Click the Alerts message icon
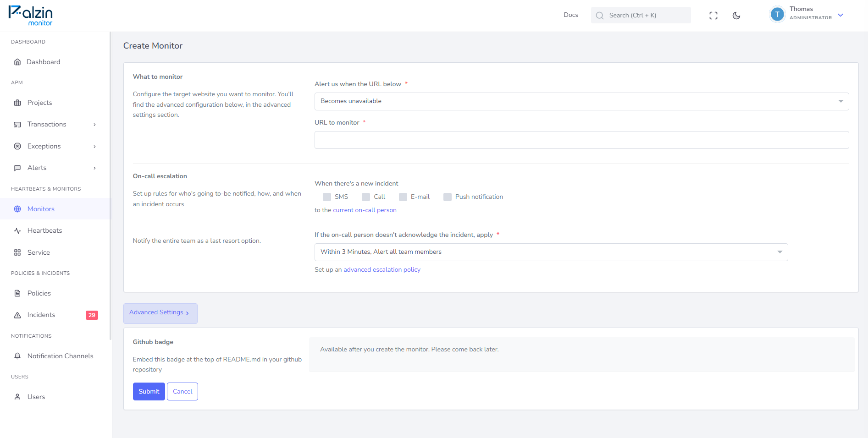 [17, 168]
